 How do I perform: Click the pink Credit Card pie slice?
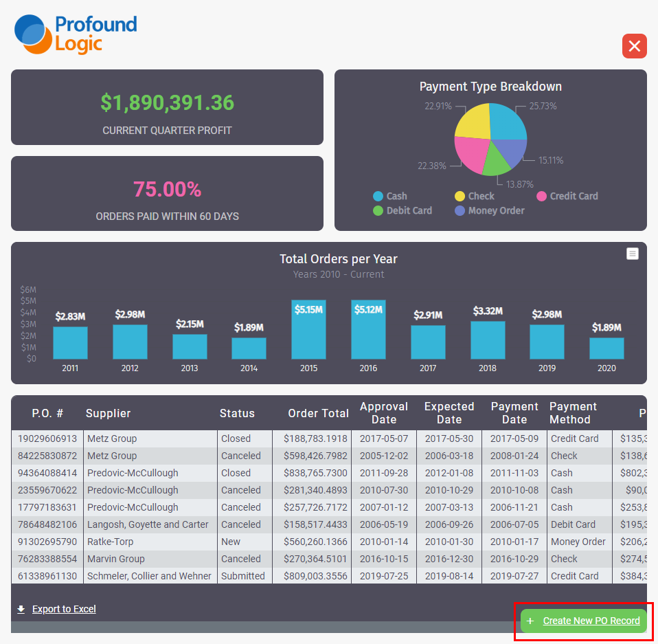click(473, 154)
